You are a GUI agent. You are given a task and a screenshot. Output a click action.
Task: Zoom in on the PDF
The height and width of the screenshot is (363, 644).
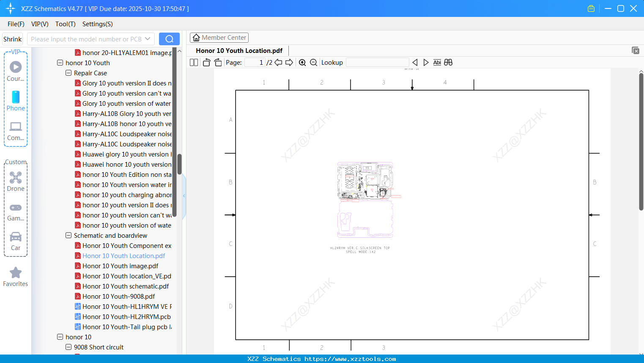pos(302,63)
